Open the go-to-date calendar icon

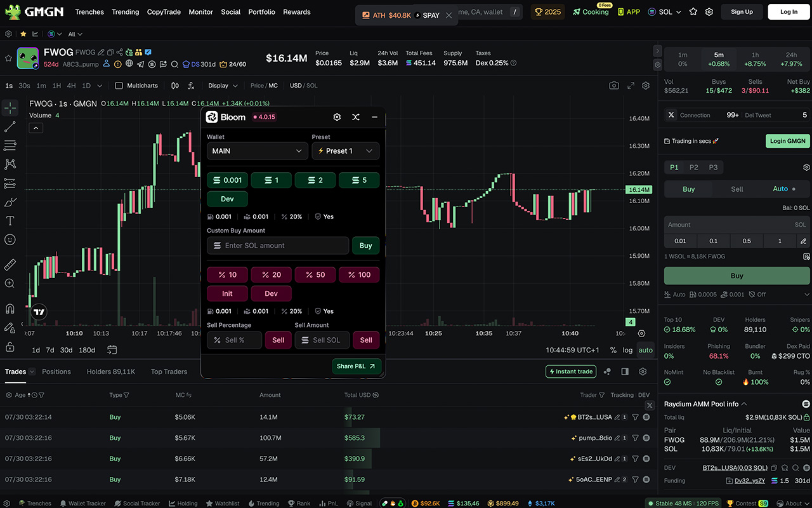coord(112,350)
